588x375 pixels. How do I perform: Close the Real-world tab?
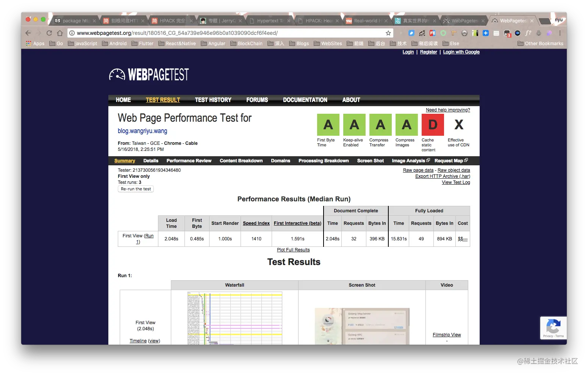pyautogui.click(x=386, y=21)
